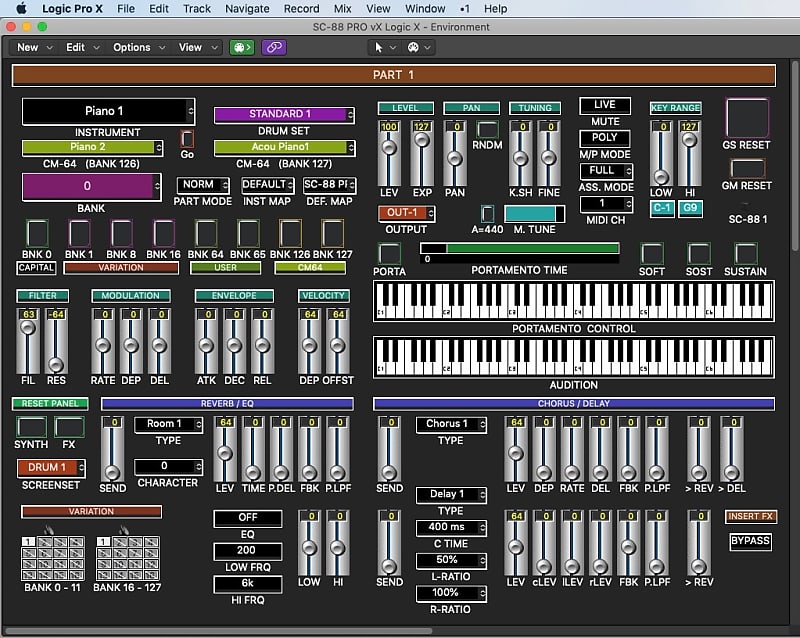Click the PORTAMENTO TIME bar
The image size is (800, 638).
(519, 249)
